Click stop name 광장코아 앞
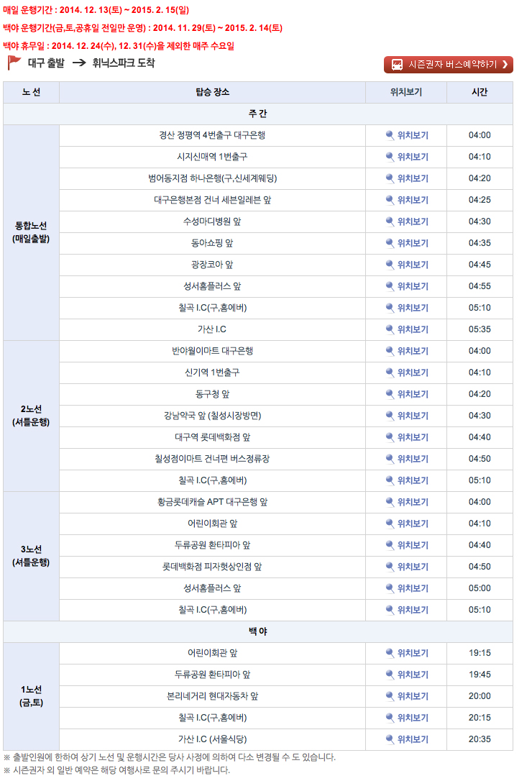 212,265
